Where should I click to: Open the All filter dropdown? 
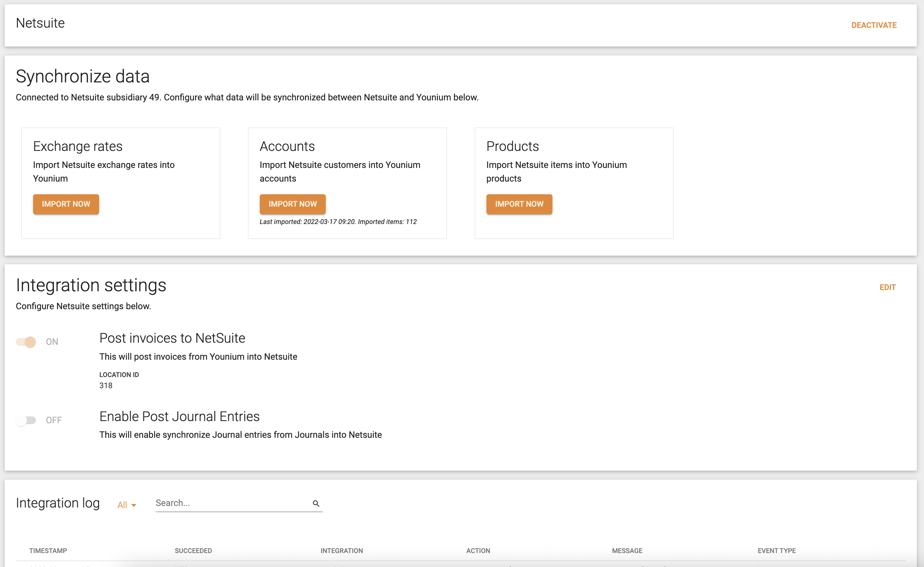(122, 505)
